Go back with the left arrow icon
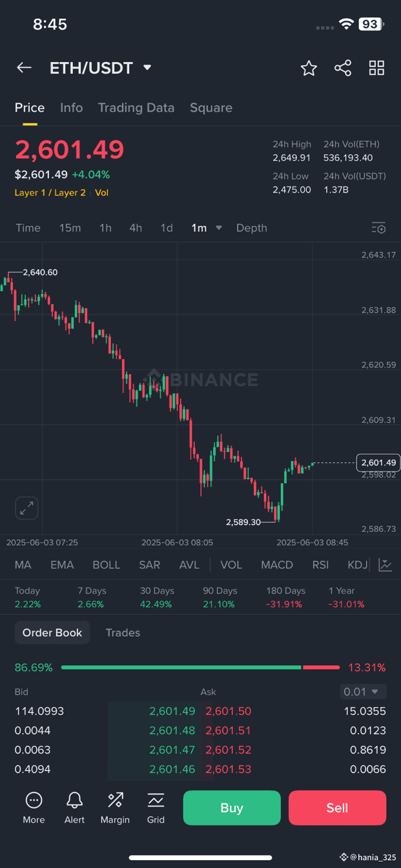This screenshot has height=868, width=401. coord(25,68)
